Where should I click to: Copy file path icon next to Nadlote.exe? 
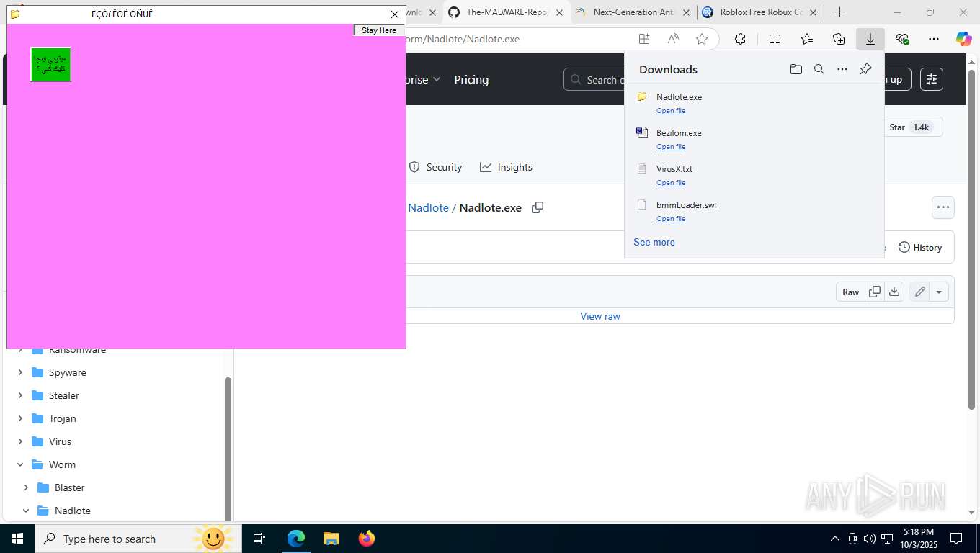click(538, 207)
